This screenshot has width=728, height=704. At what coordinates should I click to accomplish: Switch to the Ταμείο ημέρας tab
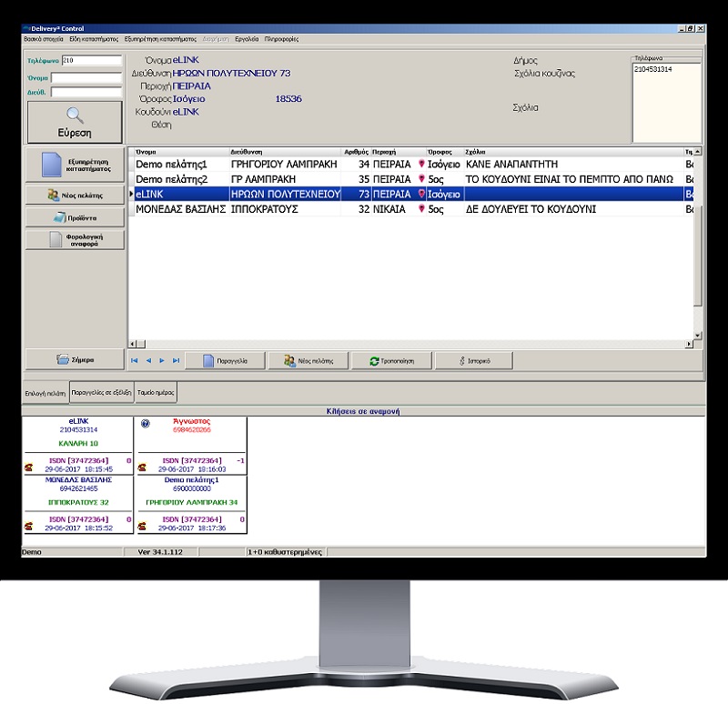coord(156,393)
